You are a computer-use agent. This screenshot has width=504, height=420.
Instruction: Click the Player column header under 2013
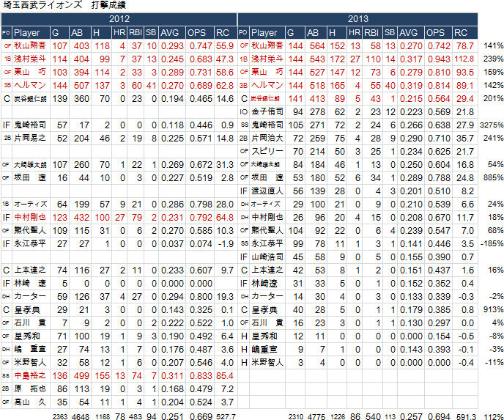(267, 33)
